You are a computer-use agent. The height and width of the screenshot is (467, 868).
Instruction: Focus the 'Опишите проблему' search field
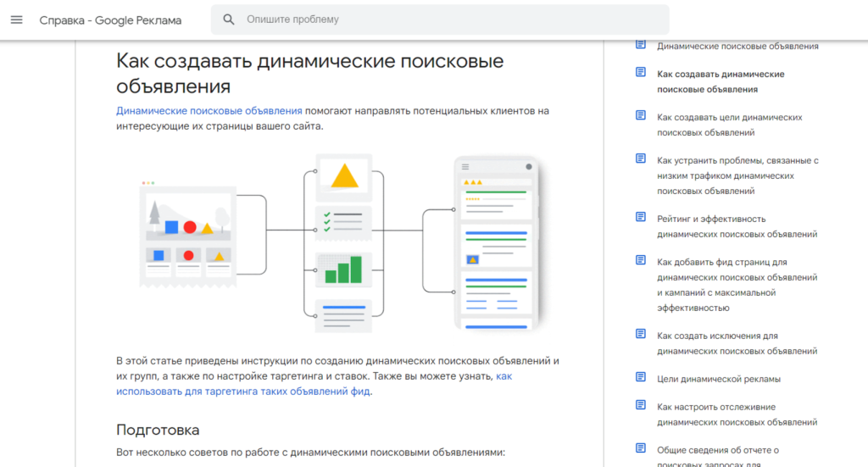[x=440, y=19]
